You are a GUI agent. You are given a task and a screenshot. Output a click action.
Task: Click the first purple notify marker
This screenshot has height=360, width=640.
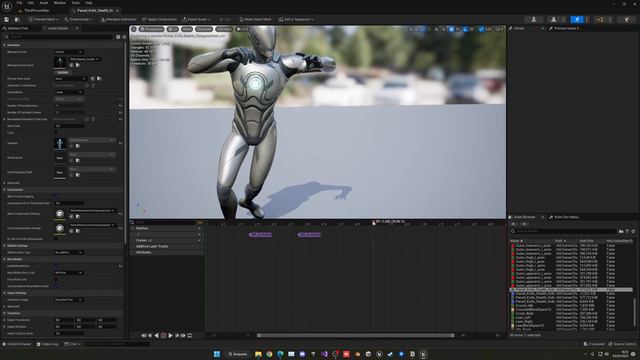pos(260,235)
